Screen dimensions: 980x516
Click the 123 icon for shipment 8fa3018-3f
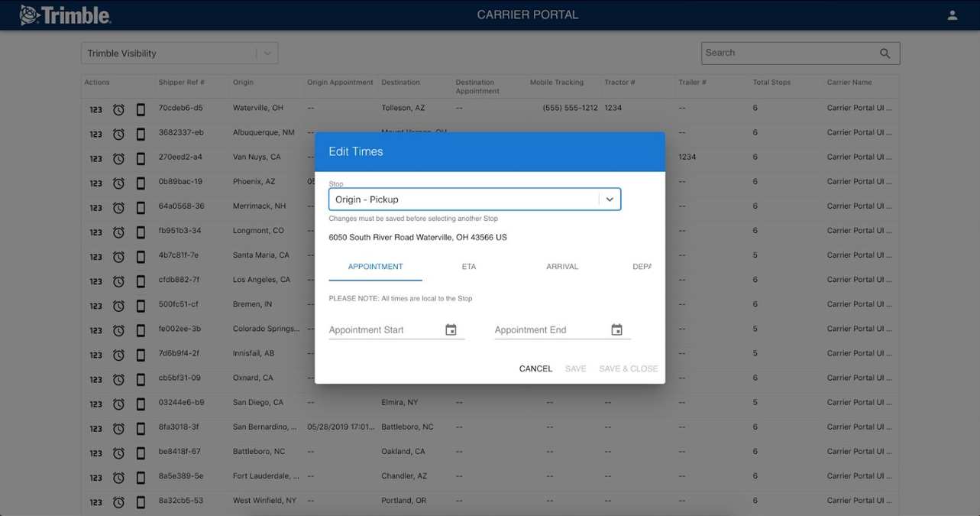[x=95, y=428]
